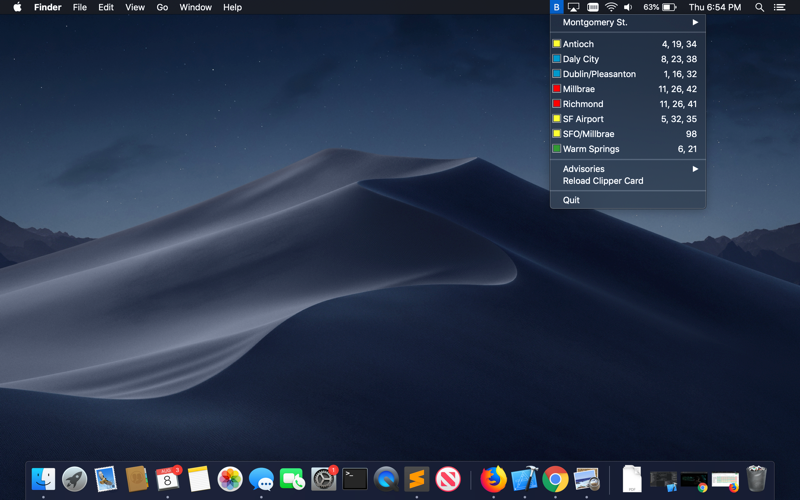
Task: Open the Wi-Fi status icon
Action: pyautogui.click(x=611, y=7)
